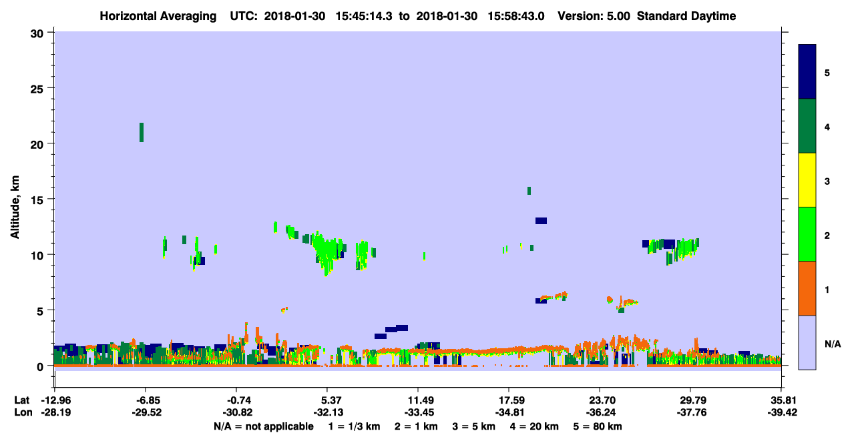
Task: Click 'N/A = not applicable' legend text
Action: click(264, 426)
